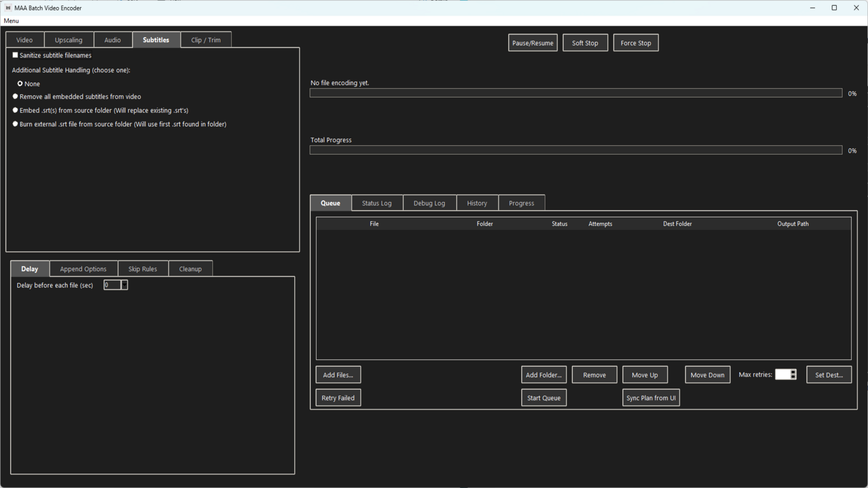This screenshot has width=868, height=488.
Task: Increase delay before each file spinner
Action: point(125,282)
